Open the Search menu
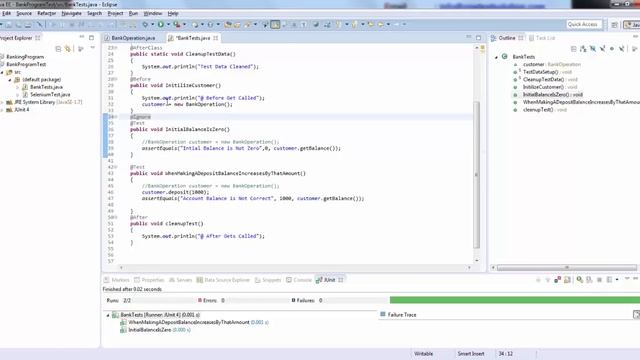The width and height of the screenshot is (640, 360). point(94,13)
